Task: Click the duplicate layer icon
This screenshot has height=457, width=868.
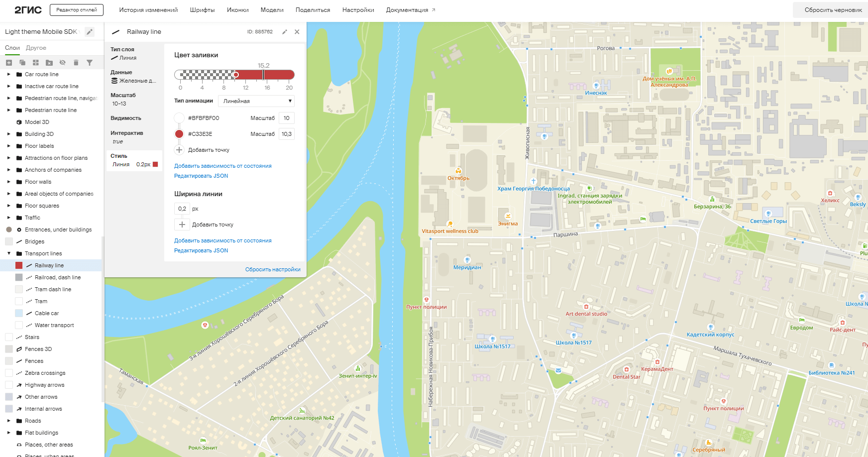Action: click(22, 63)
